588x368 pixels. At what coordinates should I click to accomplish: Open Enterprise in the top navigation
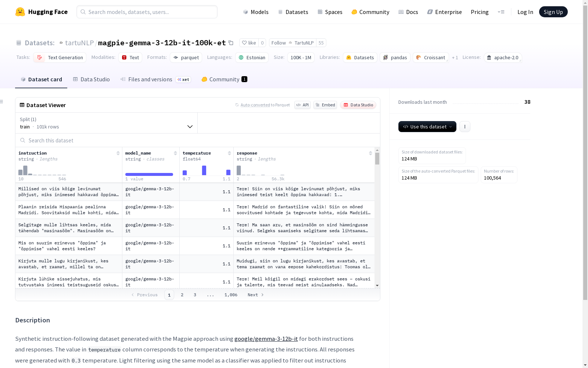point(445,12)
